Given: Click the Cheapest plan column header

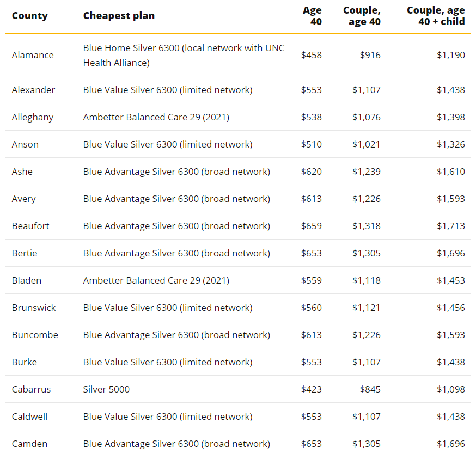Looking at the screenshot, I should click(x=119, y=16).
